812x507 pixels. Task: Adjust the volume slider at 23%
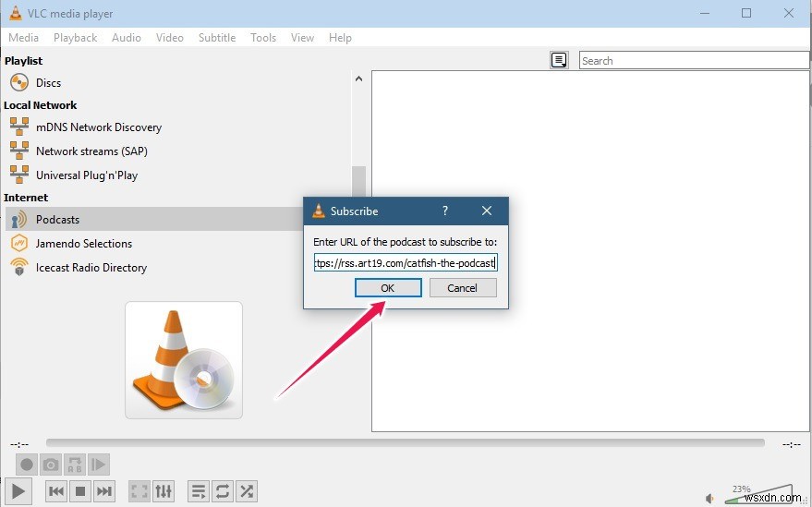click(758, 495)
